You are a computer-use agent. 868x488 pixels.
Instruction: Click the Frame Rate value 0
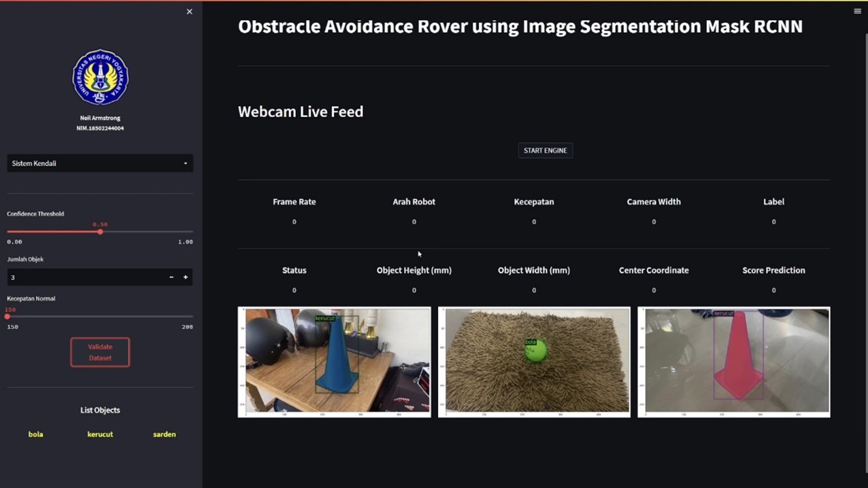coord(295,222)
